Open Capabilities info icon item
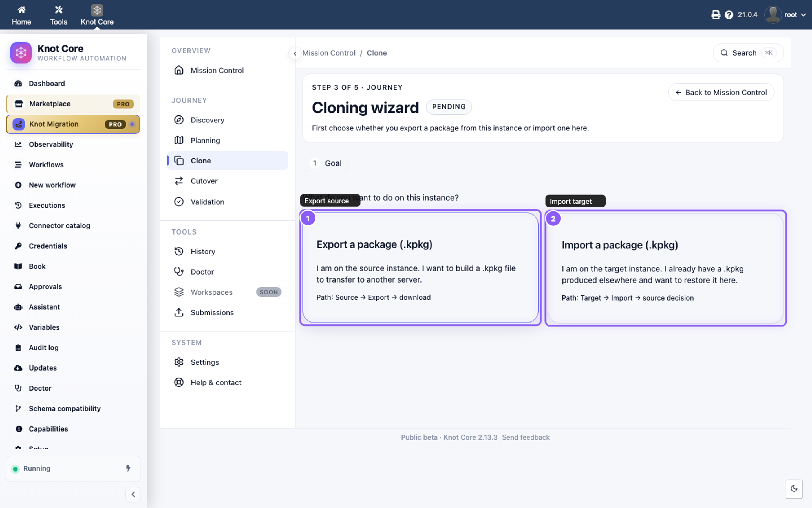812x508 pixels. (73, 429)
